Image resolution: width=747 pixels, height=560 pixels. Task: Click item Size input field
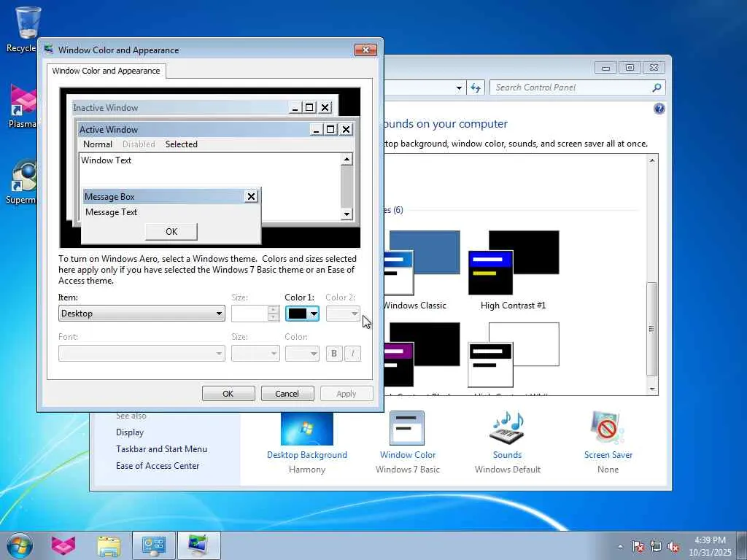[x=250, y=314]
